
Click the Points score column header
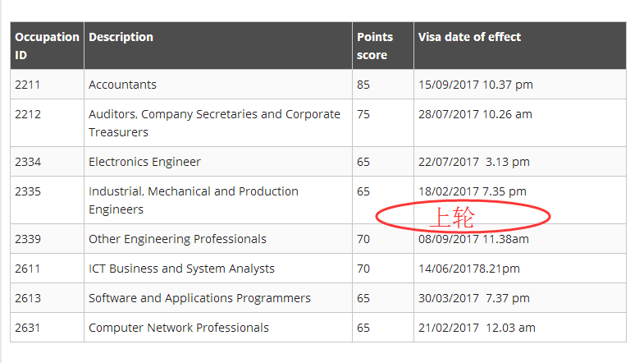[x=374, y=45]
